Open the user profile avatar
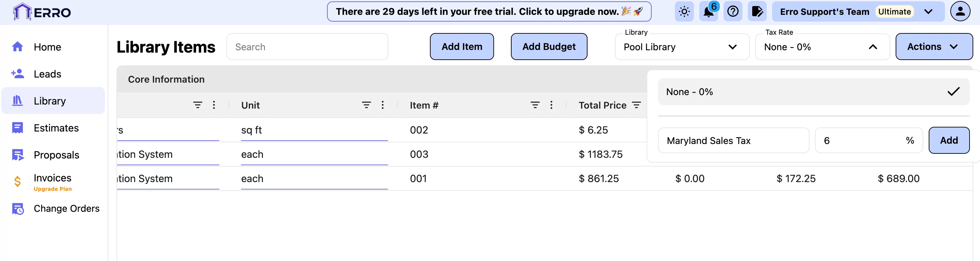 tap(960, 12)
